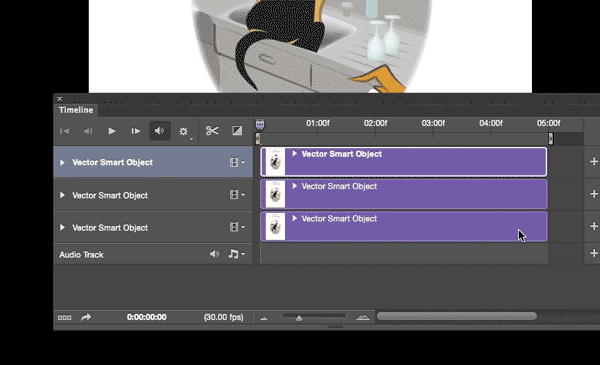Click the 04:00f ruler mark
This screenshot has width=600, height=365.
tap(491, 123)
